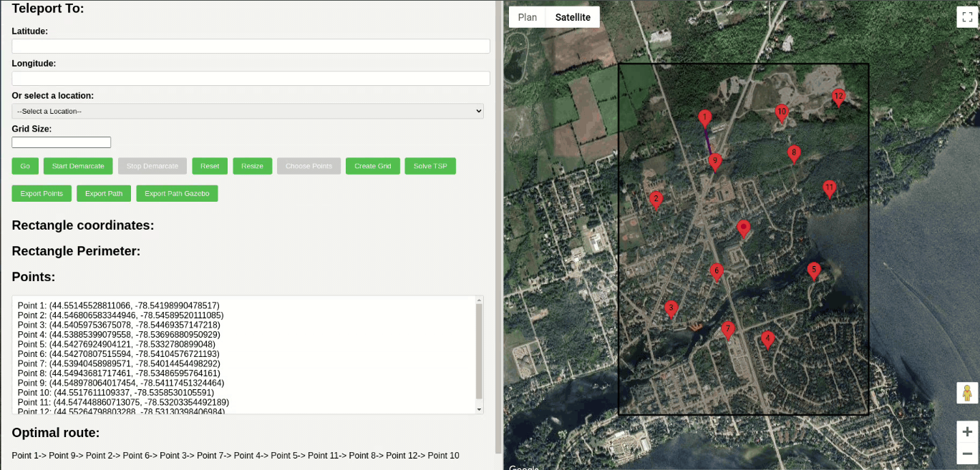Open the Select a Location dropdown
Screen dimensions: 980x470
tap(248, 112)
